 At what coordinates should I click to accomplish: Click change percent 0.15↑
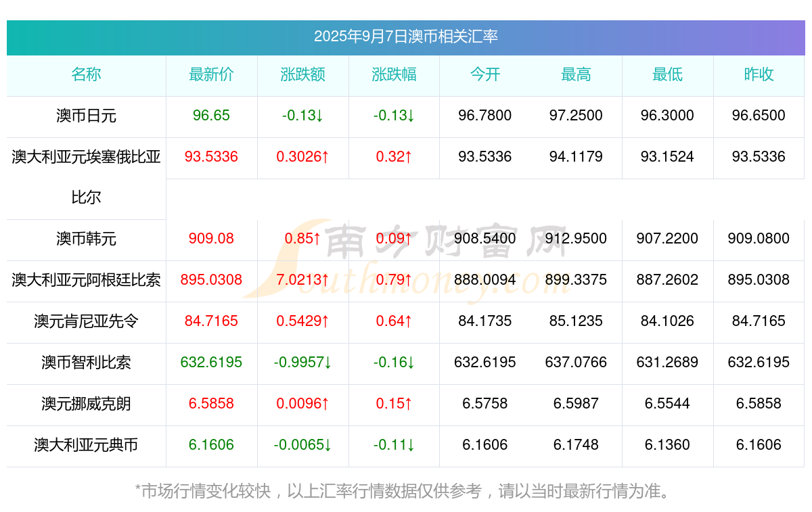pos(394,404)
